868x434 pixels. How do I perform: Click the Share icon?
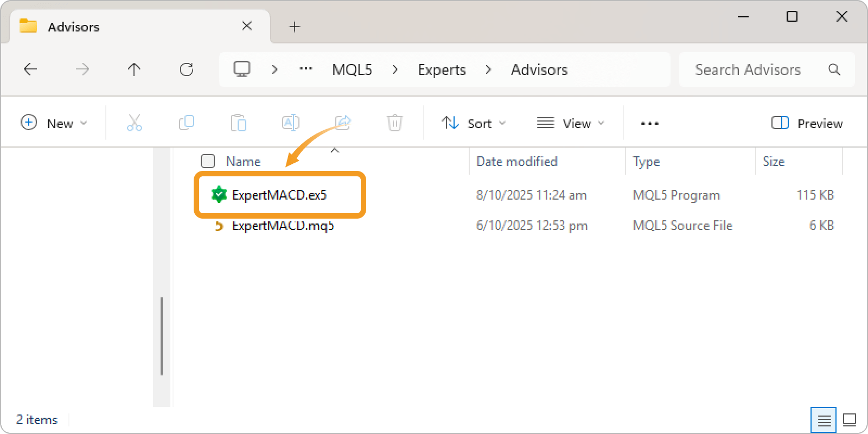coord(343,123)
